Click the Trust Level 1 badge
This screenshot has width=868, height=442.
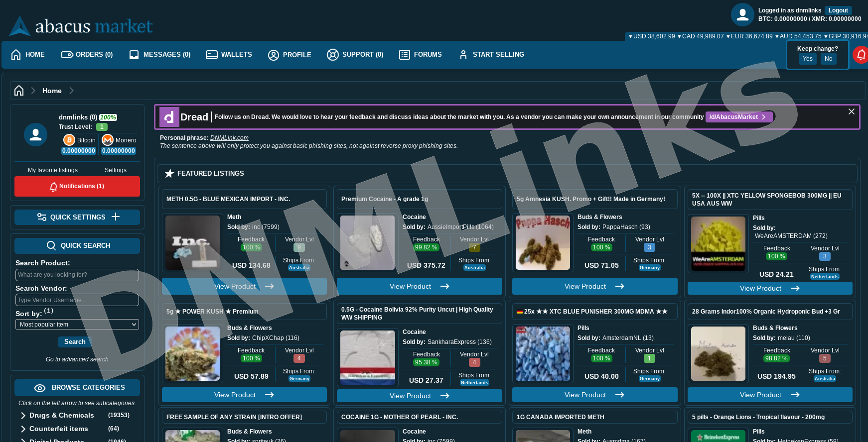point(102,127)
